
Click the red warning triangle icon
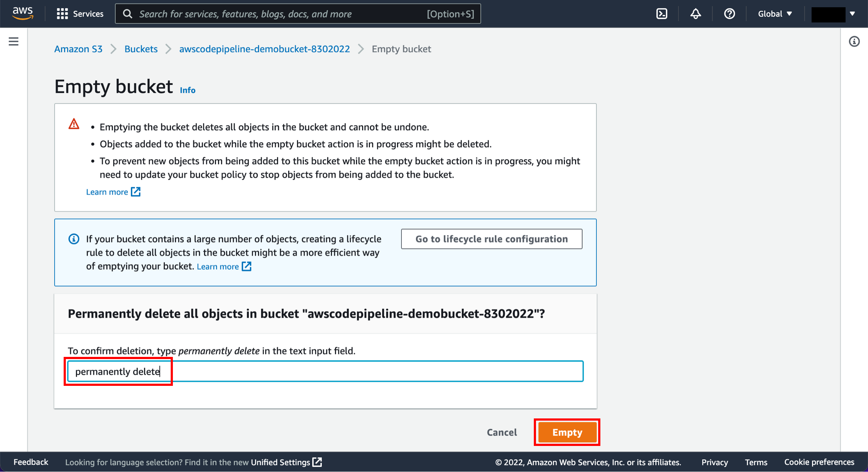[x=74, y=124]
